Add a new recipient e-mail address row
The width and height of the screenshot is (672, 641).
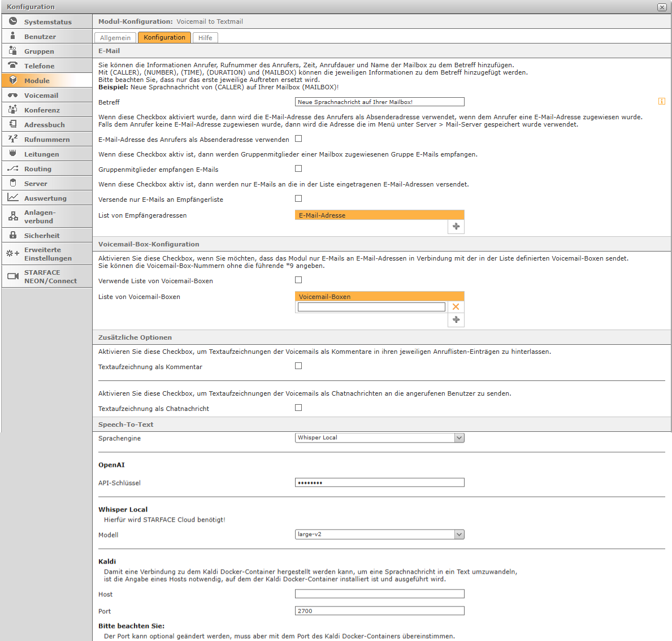click(x=456, y=226)
